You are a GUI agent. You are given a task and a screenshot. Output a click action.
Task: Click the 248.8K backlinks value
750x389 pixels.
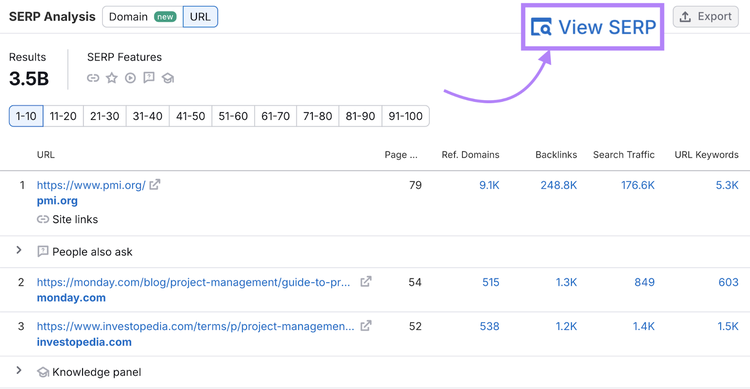point(559,185)
